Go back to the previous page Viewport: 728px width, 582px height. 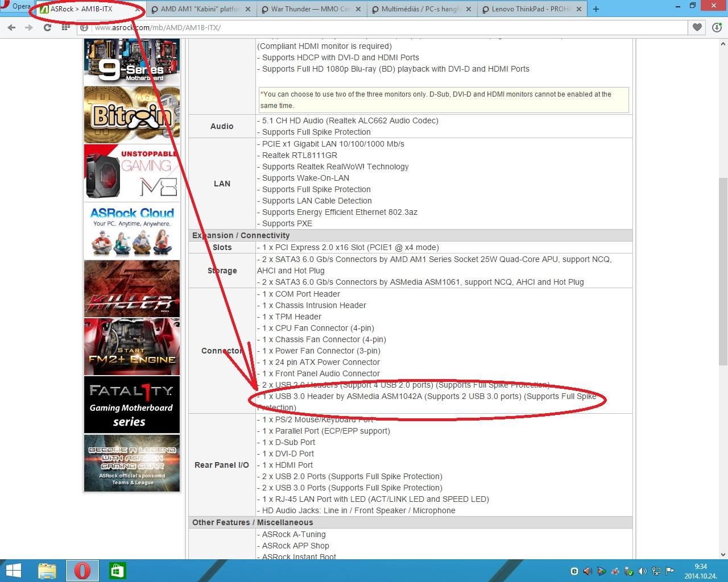click(11, 27)
